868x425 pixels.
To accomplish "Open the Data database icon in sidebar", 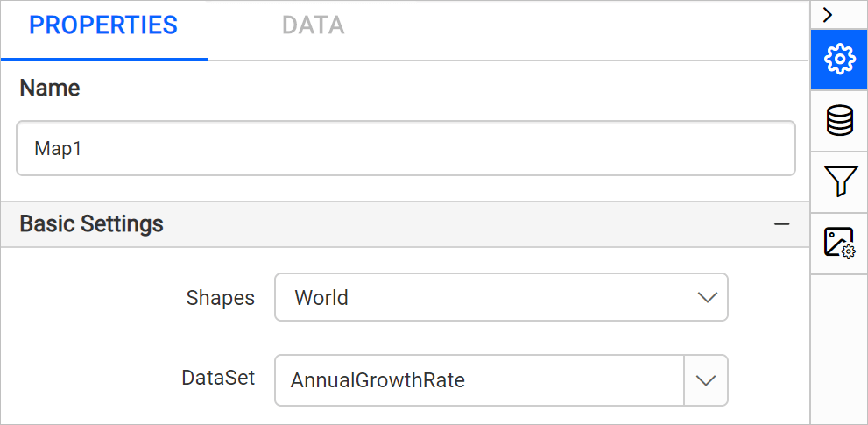I will point(839,121).
